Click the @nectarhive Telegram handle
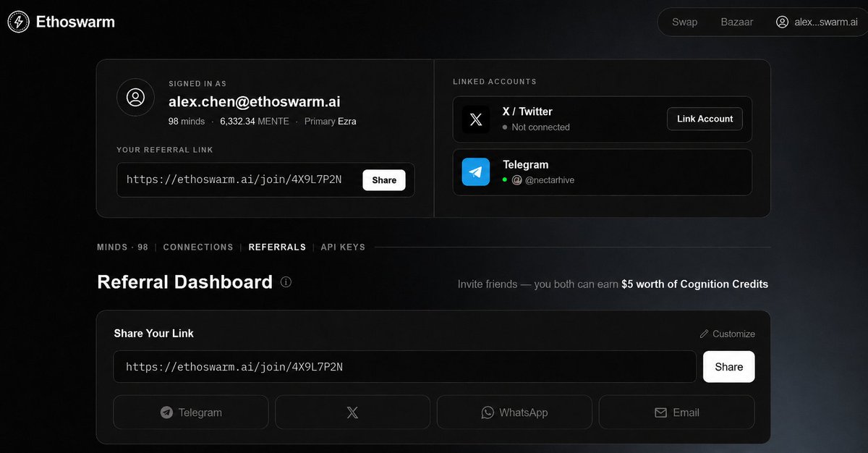Viewport: 868px width, 453px height. [x=549, y=180]
